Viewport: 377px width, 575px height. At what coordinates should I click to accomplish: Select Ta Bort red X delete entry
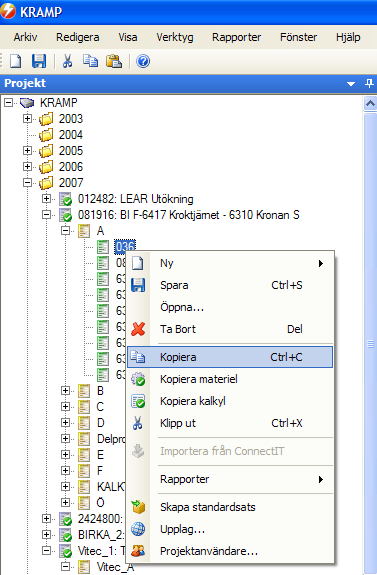click(230, 329)
